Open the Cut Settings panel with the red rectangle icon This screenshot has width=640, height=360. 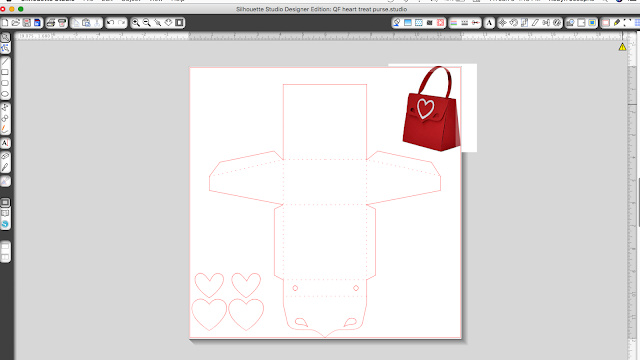coord(606,23)
